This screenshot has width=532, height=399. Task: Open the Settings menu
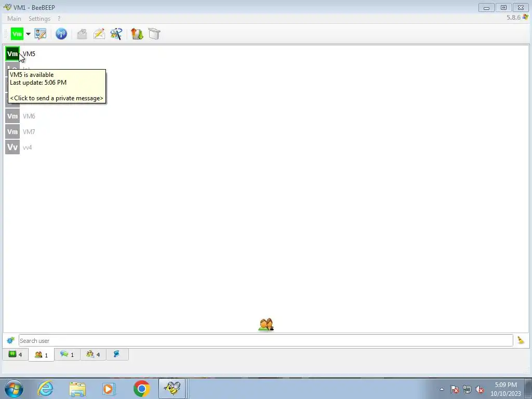click(x=39, y=18)
